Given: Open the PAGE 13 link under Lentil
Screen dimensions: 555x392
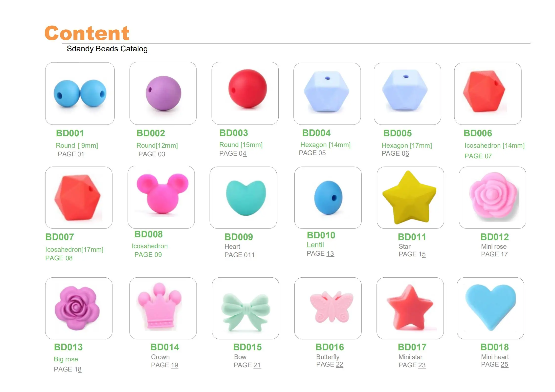Looking at the screenshot, I should tap(320, 253).
